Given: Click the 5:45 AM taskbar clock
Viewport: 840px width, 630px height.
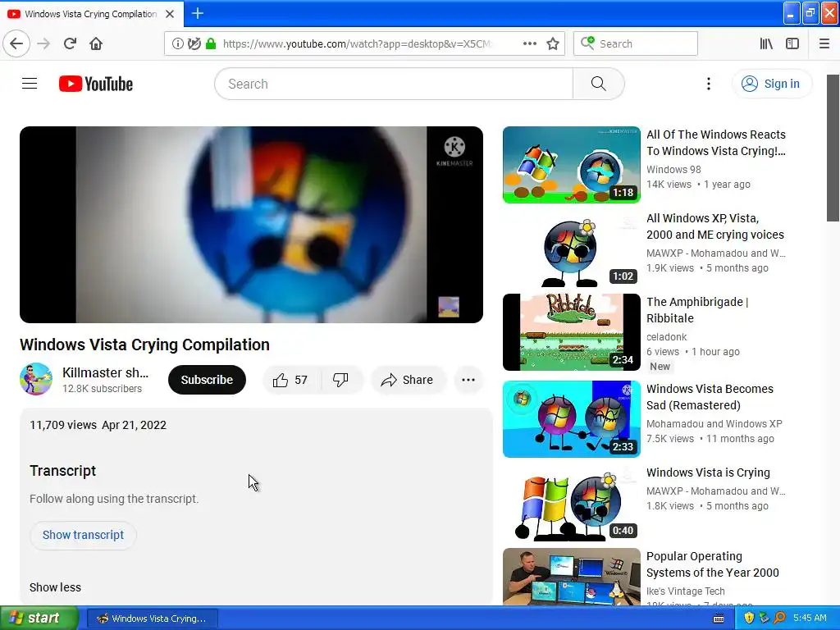Looking at the screenshot, I should [x=810, y=618].
